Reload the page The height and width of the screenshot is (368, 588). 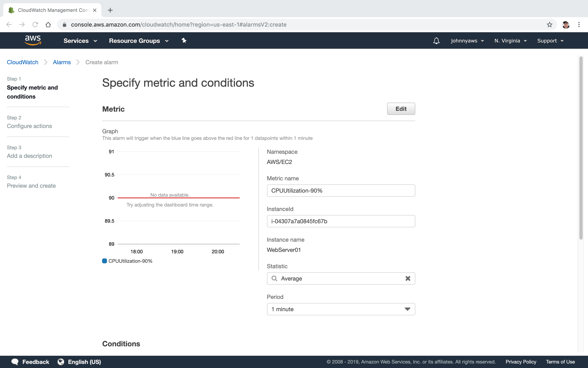(35, 25)
